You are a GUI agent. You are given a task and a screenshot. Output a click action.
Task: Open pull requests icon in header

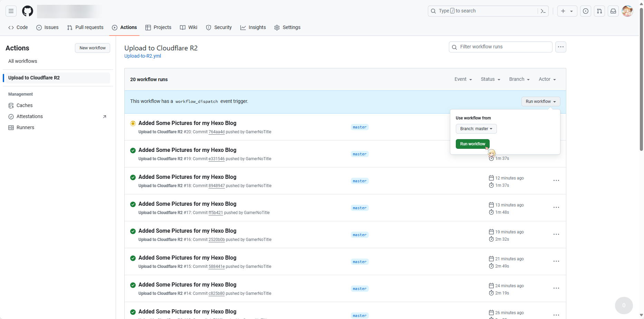599,11
